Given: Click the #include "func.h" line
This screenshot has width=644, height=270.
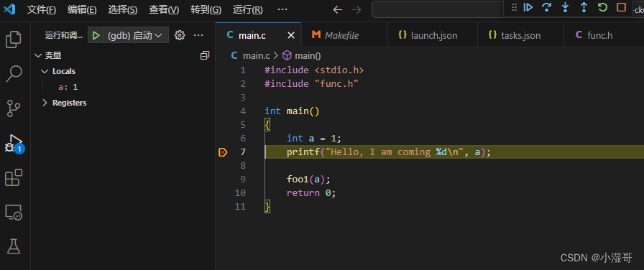Looking at the screenshot, I should [x=312, y=84].
